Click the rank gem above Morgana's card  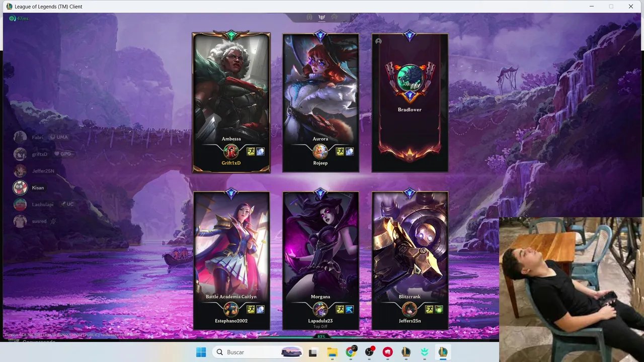click(320, 193)
